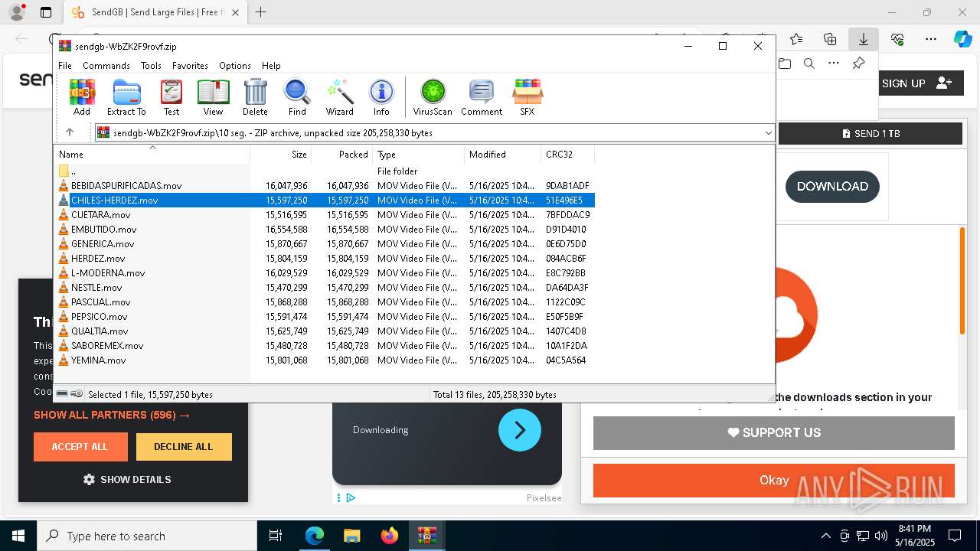Open the View tool in WinRAR
The image size is (980, 551).
click(x=213, y=97)
